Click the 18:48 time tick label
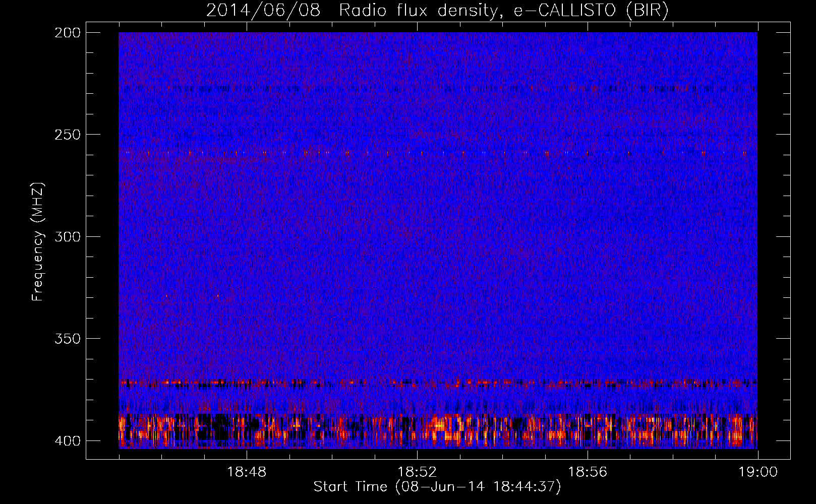The height and width of the screenshot is (504, 816). tap(247, 472)
